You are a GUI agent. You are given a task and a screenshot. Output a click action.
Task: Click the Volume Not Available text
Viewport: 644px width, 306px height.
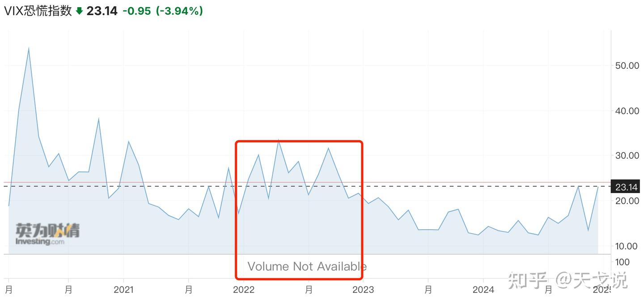[307, 267]
